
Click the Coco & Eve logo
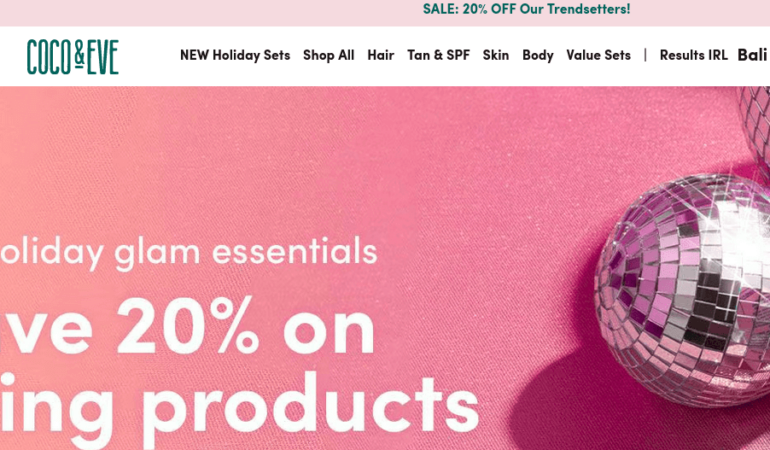coord(73,57)
